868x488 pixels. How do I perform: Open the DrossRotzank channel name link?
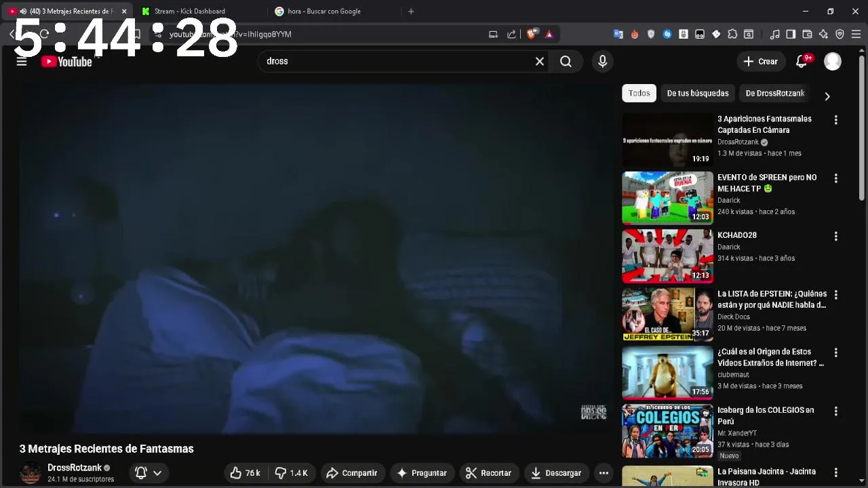coord(75,468)
